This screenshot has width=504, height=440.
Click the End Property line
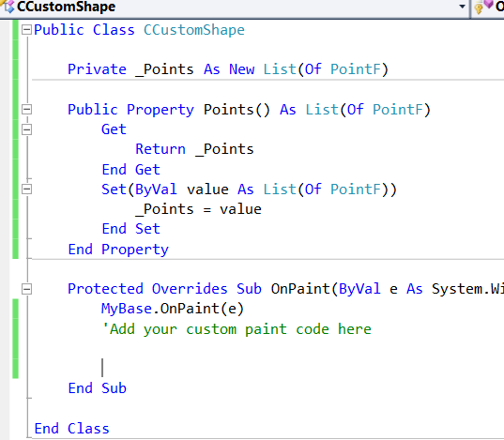pyautogui.click(x=118, y=250)
